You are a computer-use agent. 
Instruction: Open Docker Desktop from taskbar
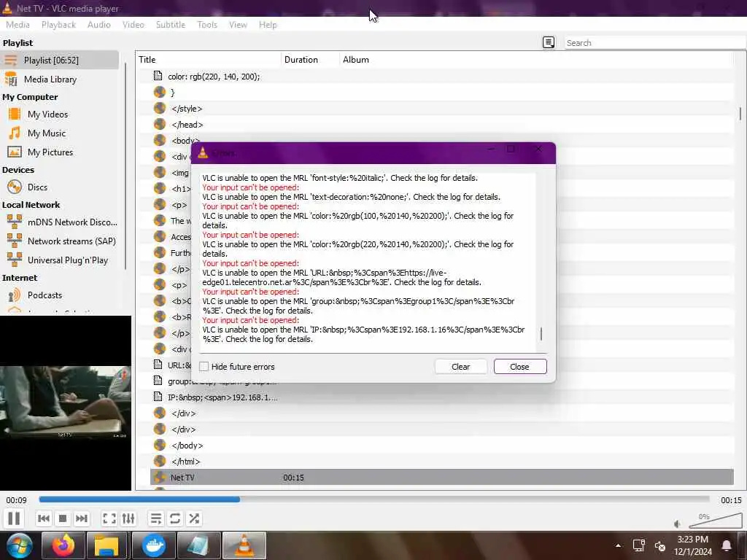pyautogui.click(x=153, y=545)
